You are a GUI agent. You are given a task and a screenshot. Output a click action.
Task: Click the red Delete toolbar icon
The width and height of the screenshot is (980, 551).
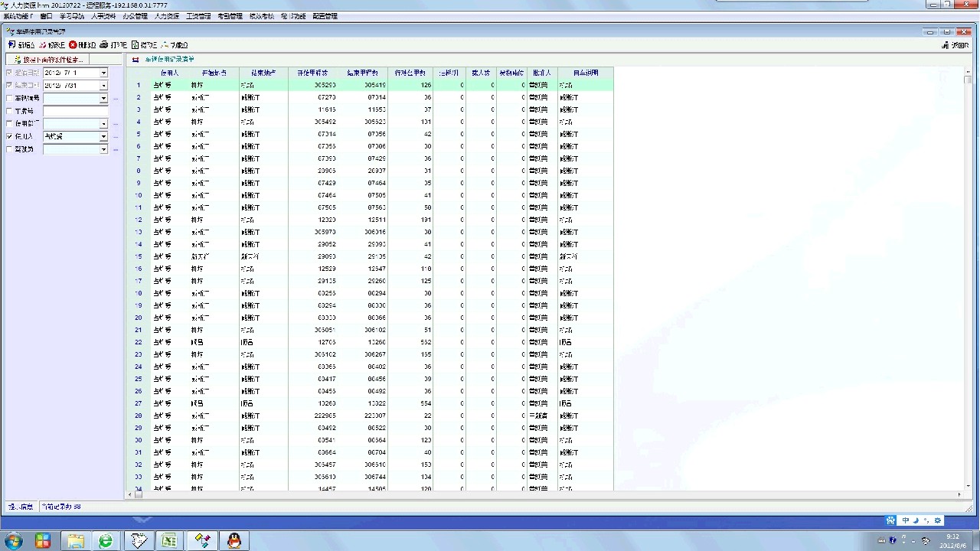[82, 45]
